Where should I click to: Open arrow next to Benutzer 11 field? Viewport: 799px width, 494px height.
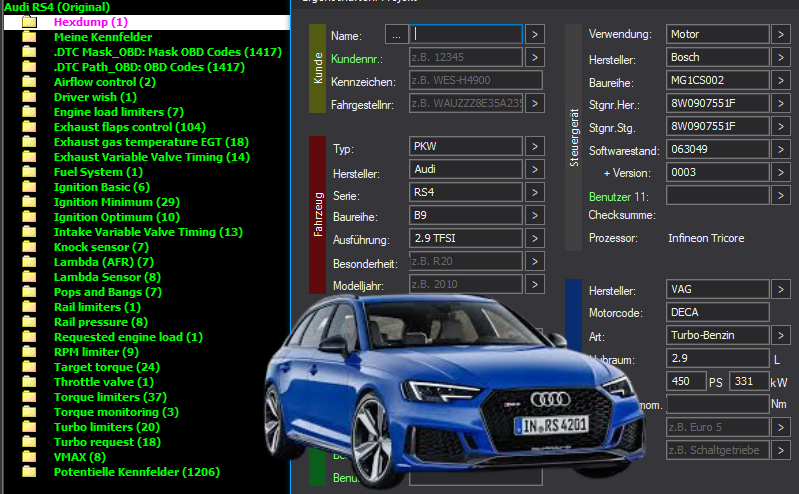781,195
